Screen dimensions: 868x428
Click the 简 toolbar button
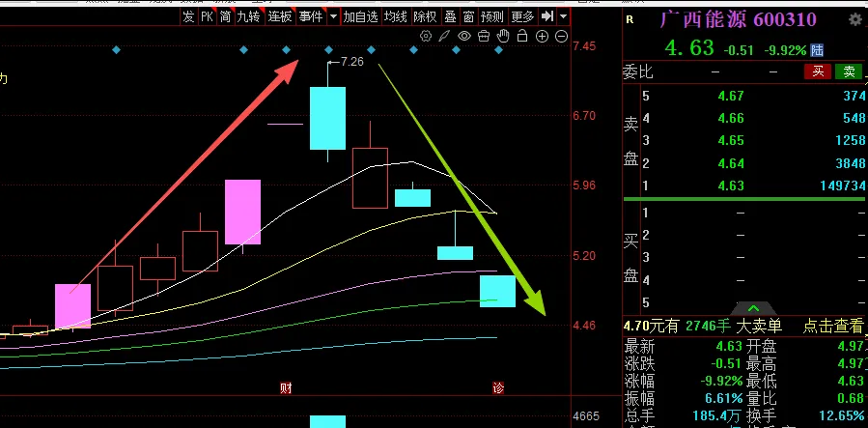tap(225, 16)
